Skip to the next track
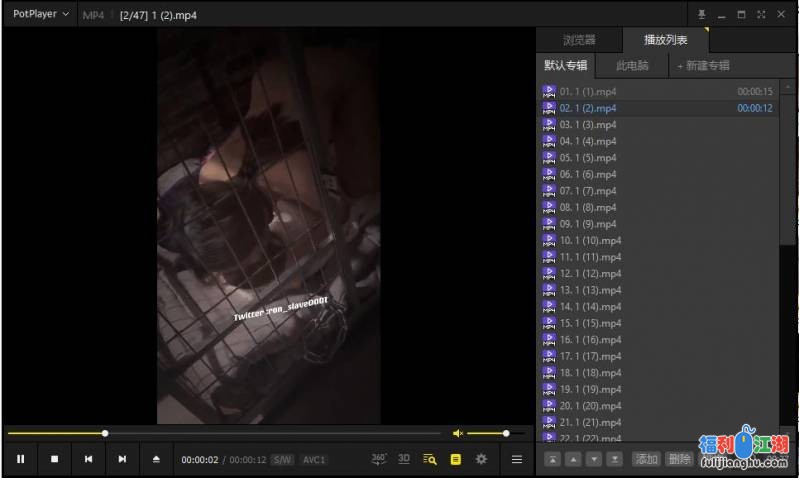This screenshot has width=799, height=478. [122, 459]
